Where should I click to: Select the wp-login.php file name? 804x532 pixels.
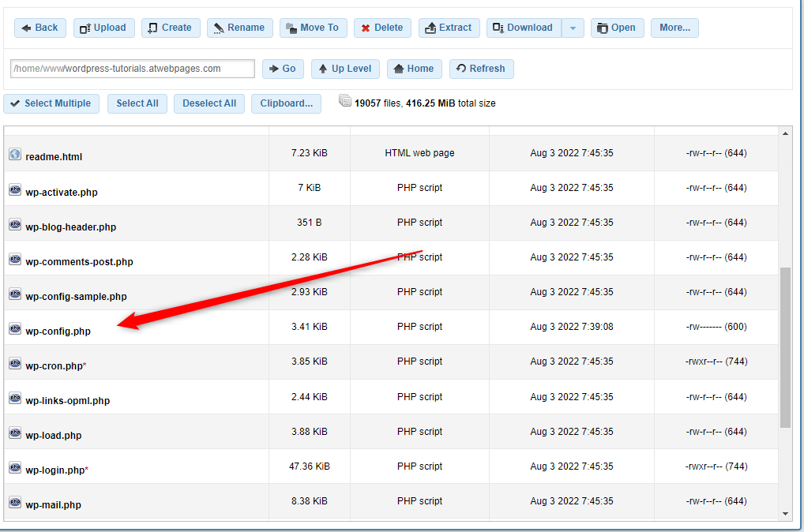[55, 470]
